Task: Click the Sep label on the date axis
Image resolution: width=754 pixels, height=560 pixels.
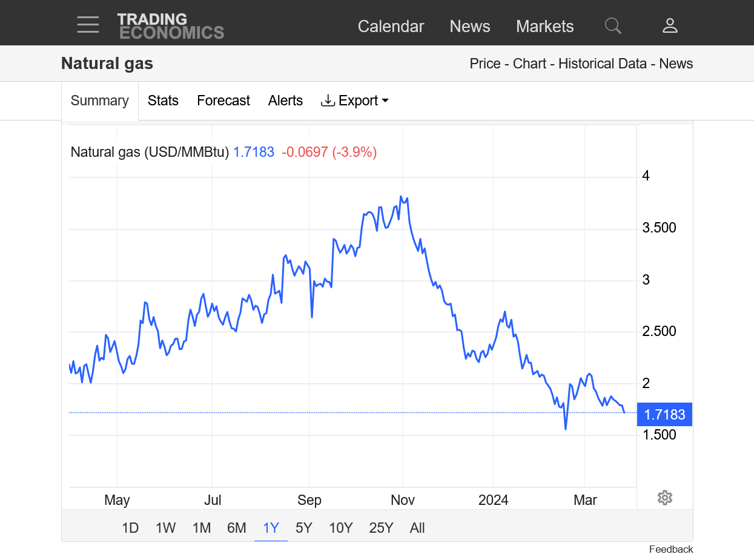Action: click(x=309, y=500)
